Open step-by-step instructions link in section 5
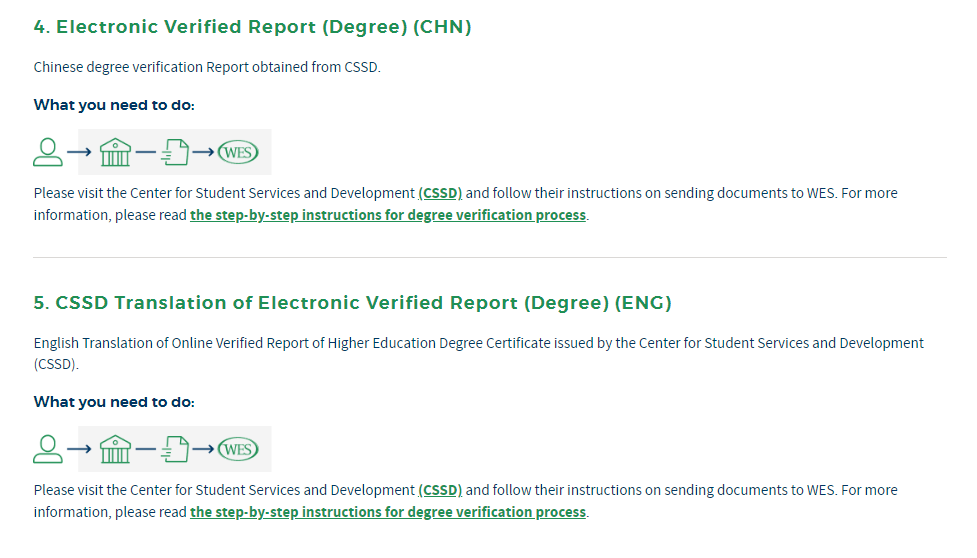Image resolution: width=977 pixels, height=558 pixels. [x=388, y=512]
